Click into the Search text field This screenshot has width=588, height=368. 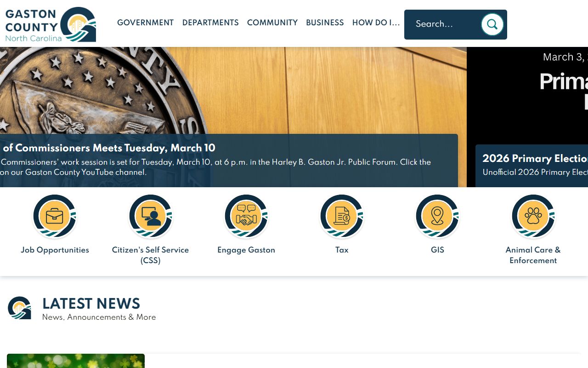pos(443,24)
